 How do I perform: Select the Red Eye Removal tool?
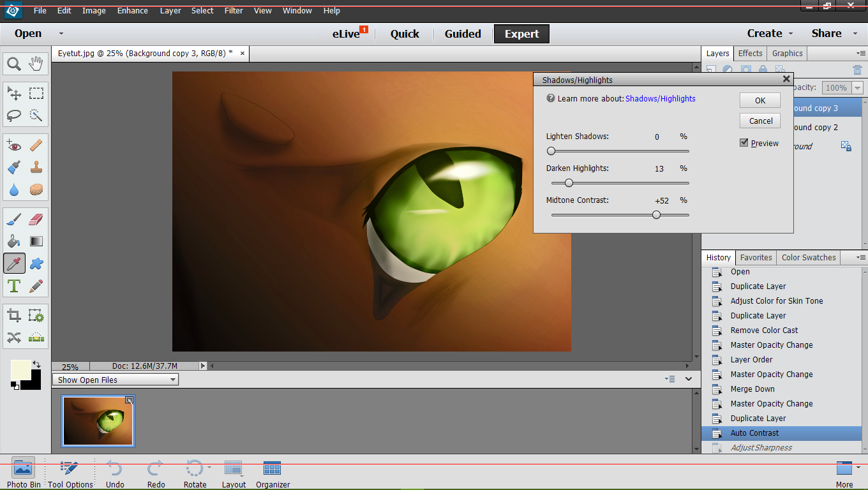click(x=14, y=145)
